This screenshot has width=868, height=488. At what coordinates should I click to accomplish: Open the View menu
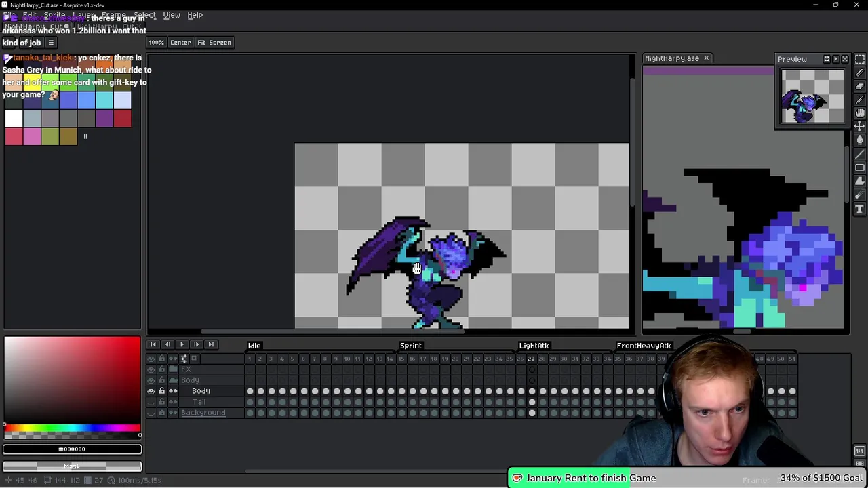pos(172,15)
